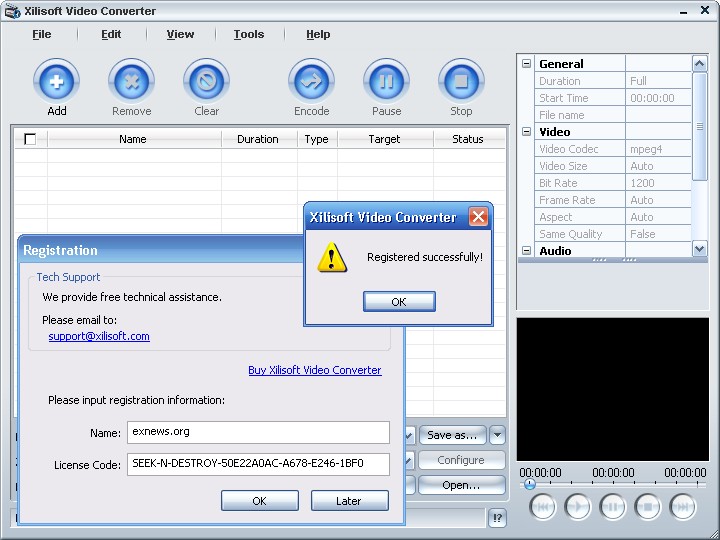
Task: Close the Registered successfully message box
Action: [x=478, y=216]
